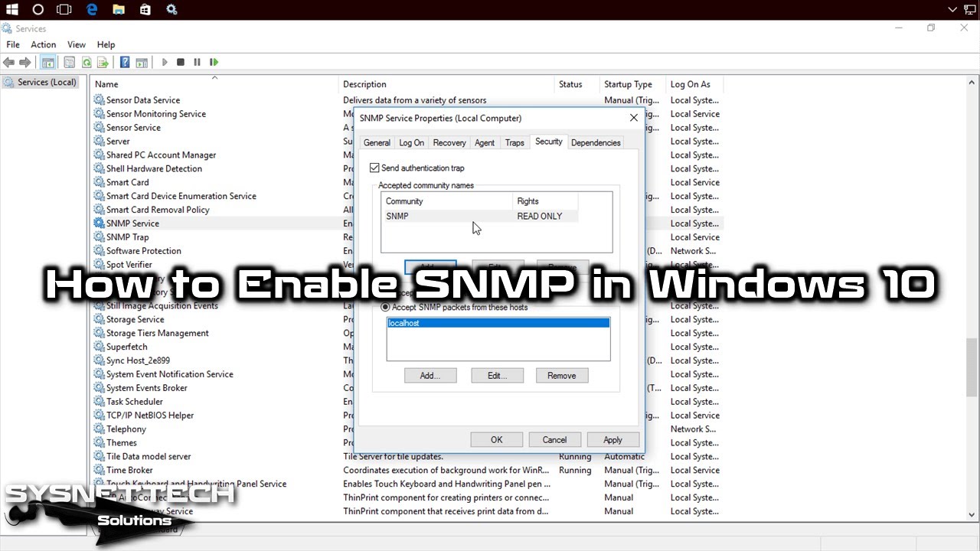
Task: Switch to the Dependencies tab
Action: (x=596, y=142)
